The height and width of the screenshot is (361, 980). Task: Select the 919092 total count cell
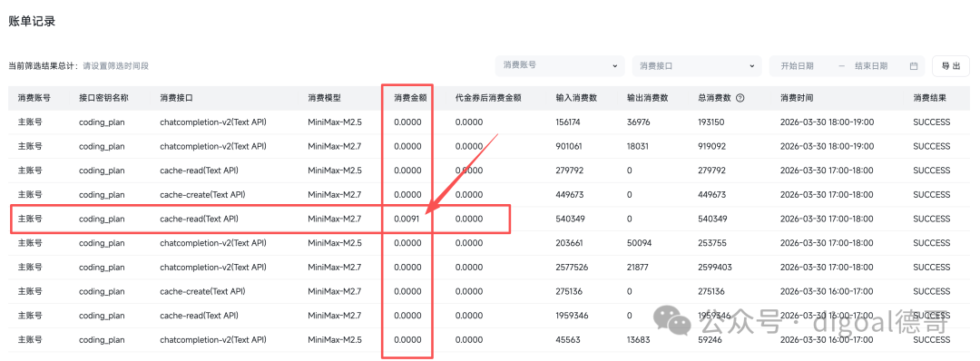point(711,147)
